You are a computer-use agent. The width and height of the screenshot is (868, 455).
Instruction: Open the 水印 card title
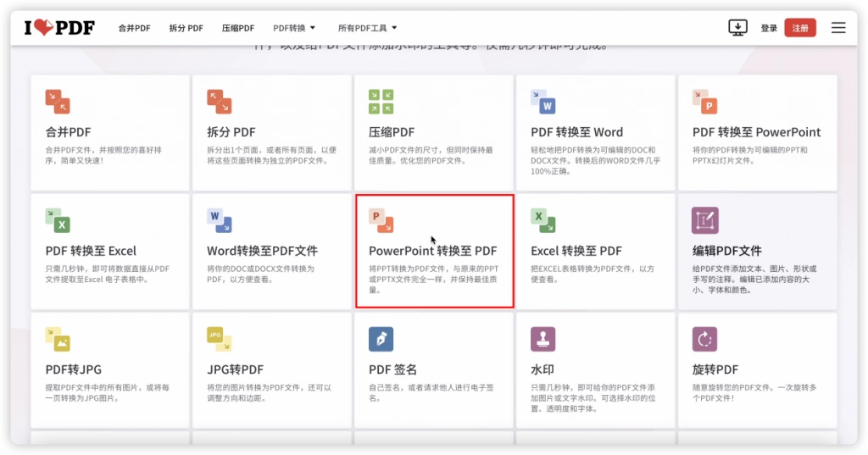click(x=542, y=369)
